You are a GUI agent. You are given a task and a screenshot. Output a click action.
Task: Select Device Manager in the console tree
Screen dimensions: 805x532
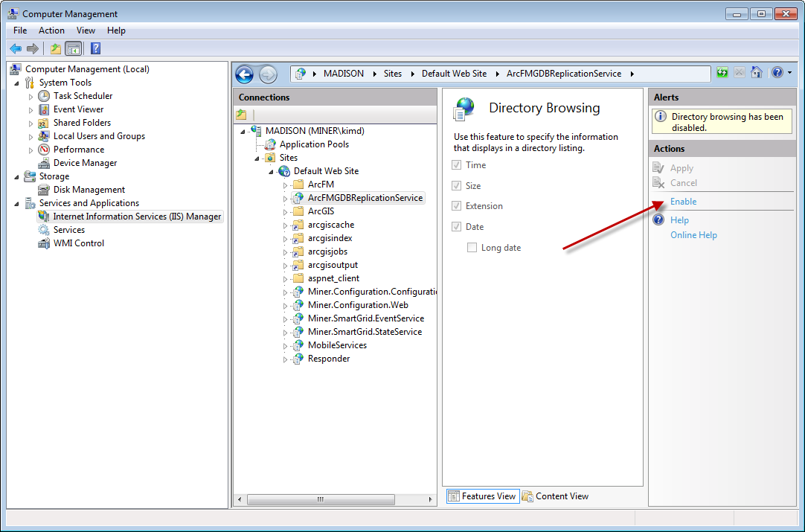[85, 163]
